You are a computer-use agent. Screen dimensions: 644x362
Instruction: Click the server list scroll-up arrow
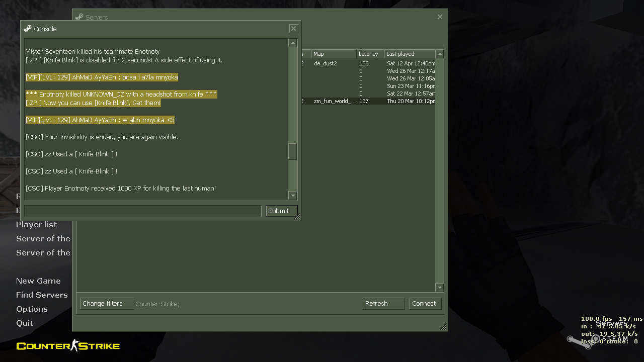439,54
